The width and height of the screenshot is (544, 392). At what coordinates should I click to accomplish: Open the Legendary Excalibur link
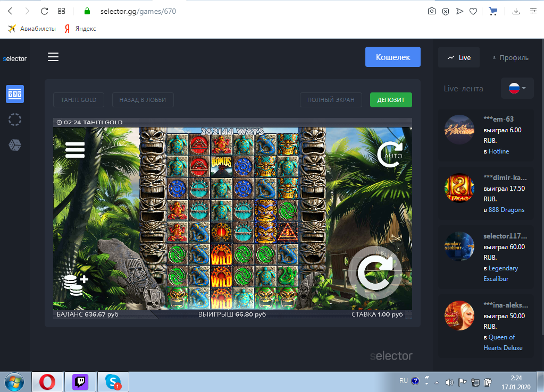(500, 274)
